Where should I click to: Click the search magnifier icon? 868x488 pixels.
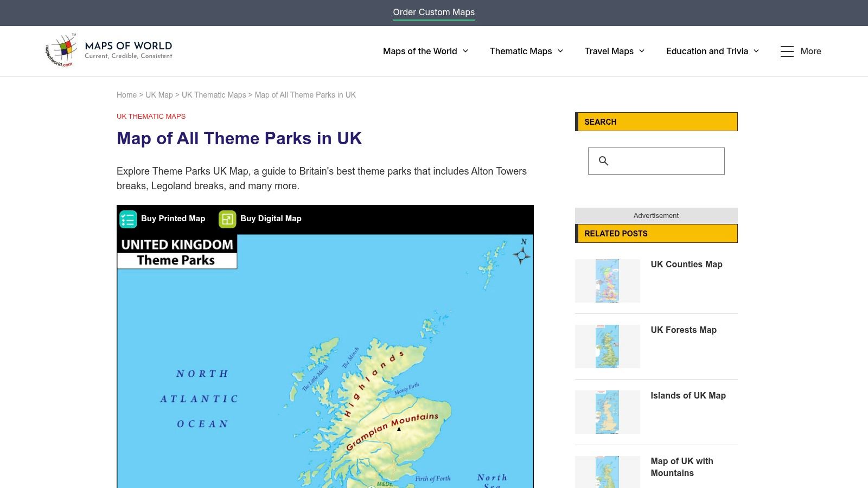(604, 160)
